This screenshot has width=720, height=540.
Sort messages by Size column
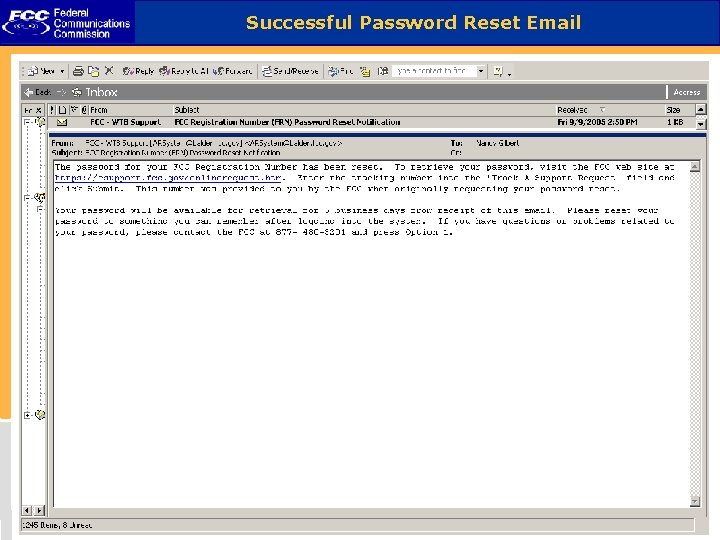pyautogui.click(x=679, y=110)
